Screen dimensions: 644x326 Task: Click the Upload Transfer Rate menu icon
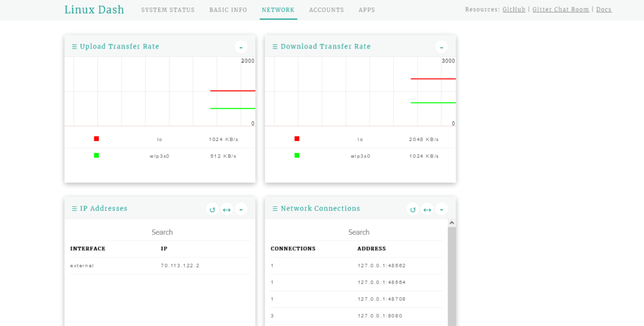(74, 47)
